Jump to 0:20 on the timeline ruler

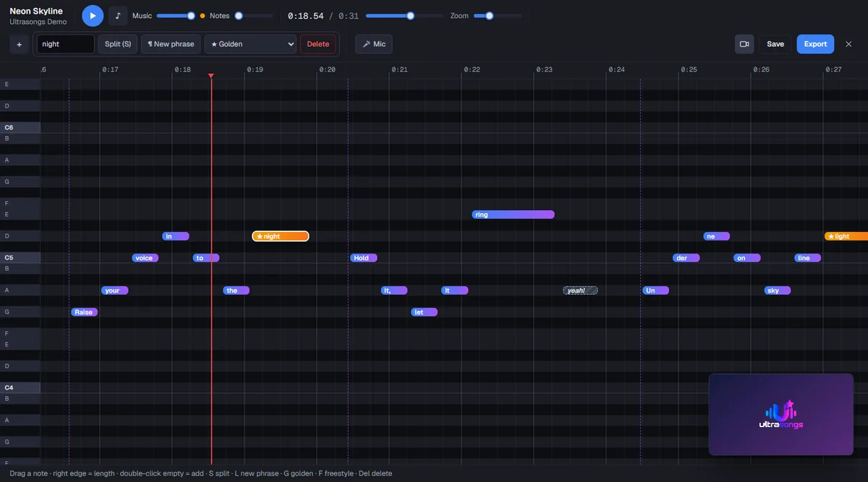[327, 69]
